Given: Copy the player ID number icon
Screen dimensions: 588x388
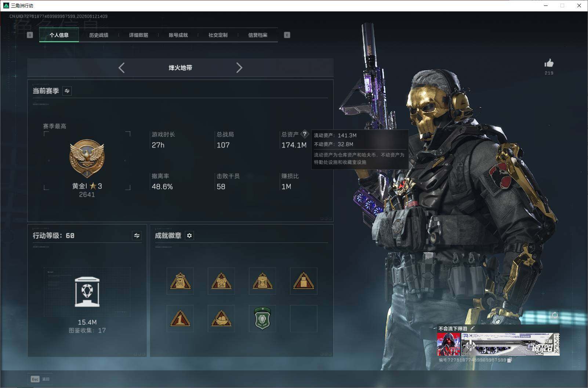Looking at the screenshot, I should pos(509,360).
